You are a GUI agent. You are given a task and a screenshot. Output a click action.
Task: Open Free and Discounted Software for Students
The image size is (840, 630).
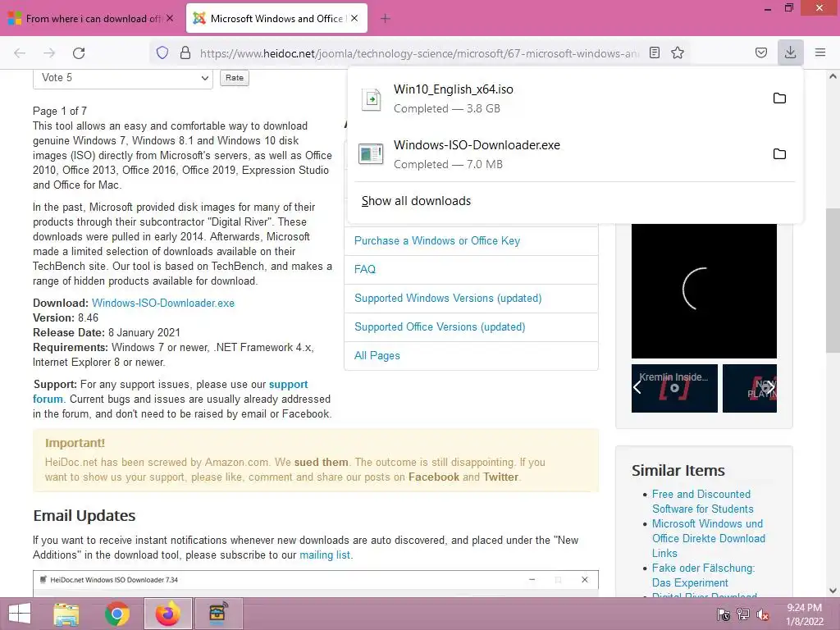pos(702,501)
